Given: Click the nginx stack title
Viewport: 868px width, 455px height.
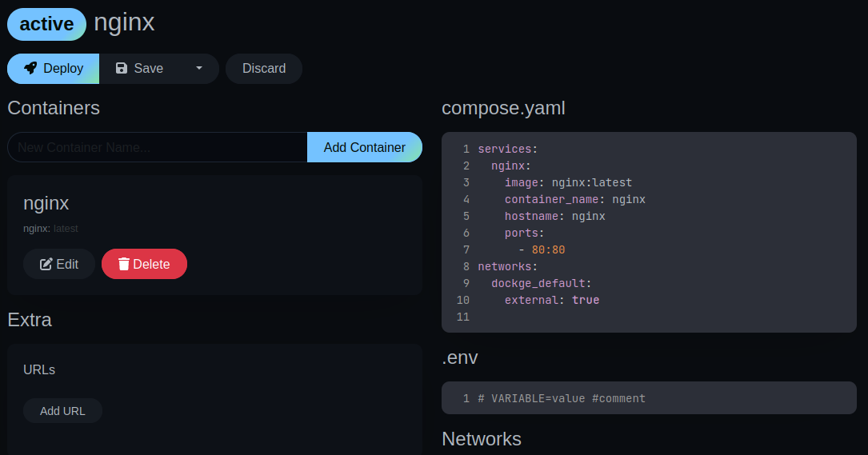Looking at the screenshot, I should point(124,22).
